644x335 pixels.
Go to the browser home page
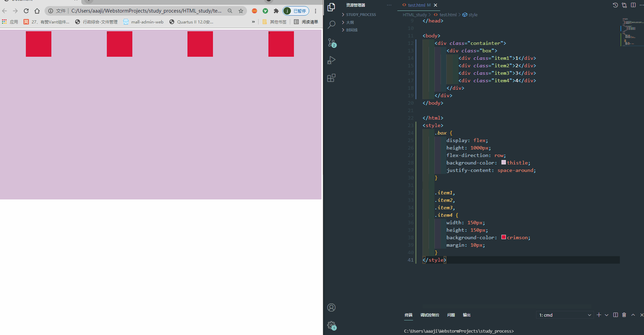pos(37,11)
